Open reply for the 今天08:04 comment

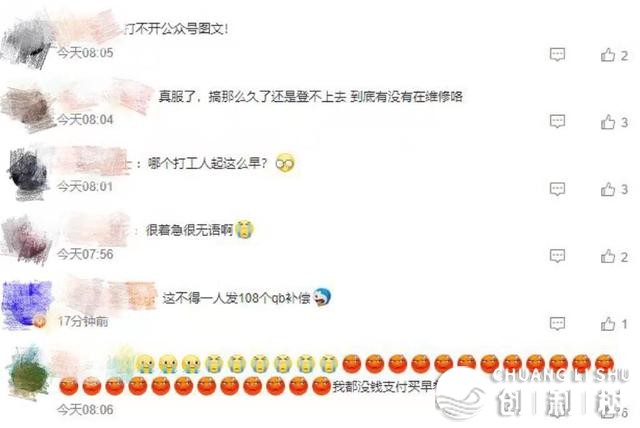click(x=558, y=121)
